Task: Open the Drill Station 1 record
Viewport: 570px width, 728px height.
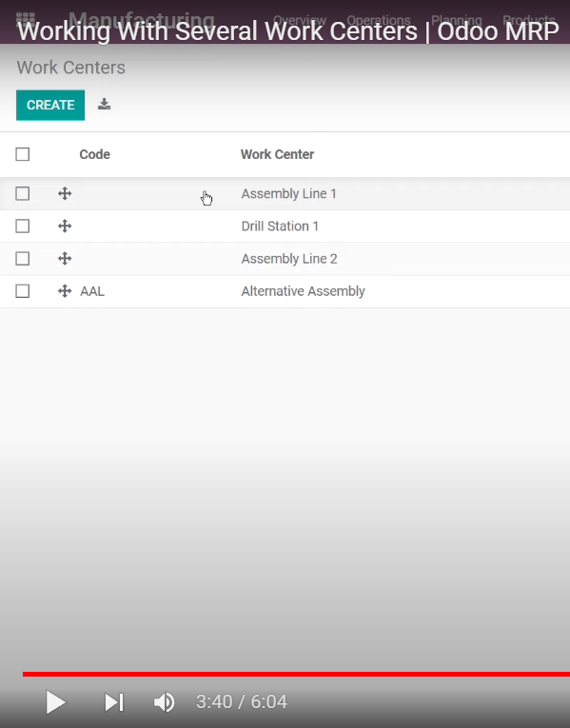Action: click(x=280, y=226)
